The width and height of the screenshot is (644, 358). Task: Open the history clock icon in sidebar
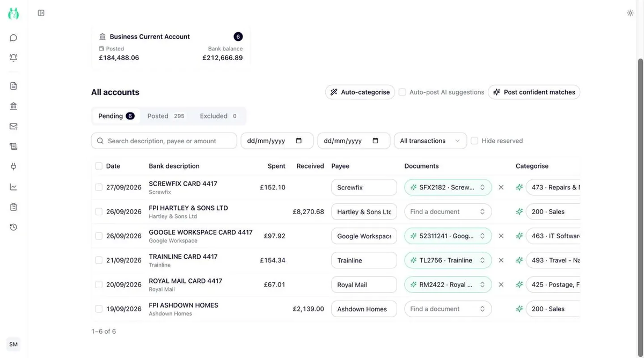coord(13,227)
